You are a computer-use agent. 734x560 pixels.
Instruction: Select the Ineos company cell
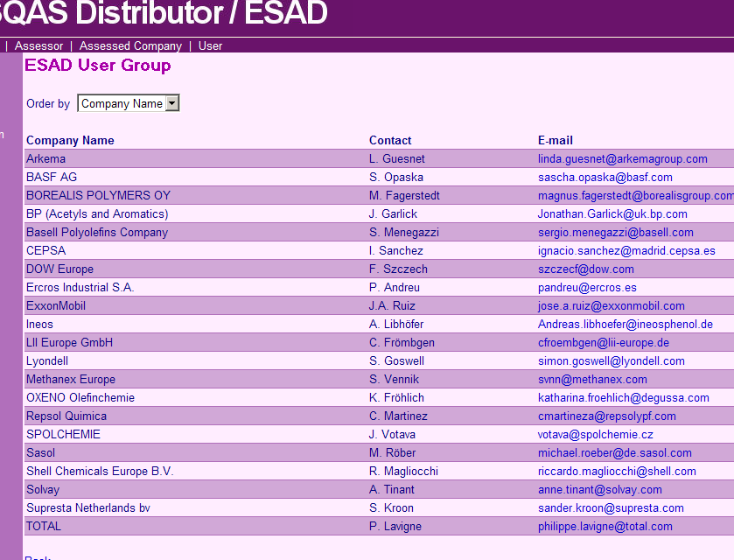(x=39, y=324)
